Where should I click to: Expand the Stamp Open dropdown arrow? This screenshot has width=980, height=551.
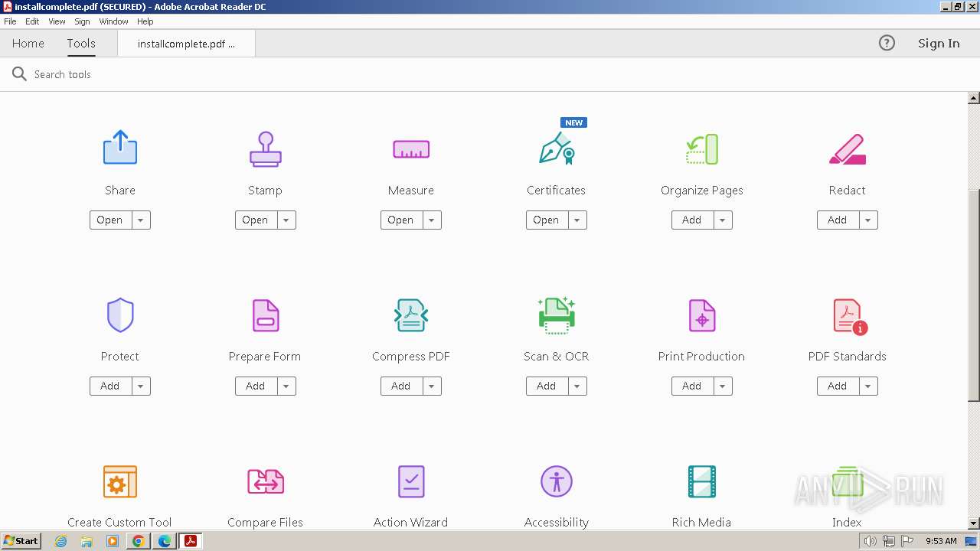[286, 220]
